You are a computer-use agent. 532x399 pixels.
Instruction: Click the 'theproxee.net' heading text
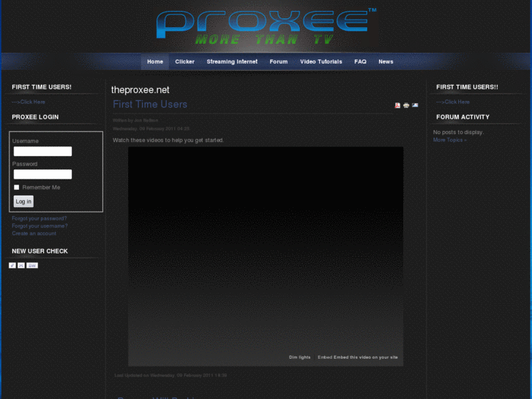pyautogui.click(x=140, y=89)
